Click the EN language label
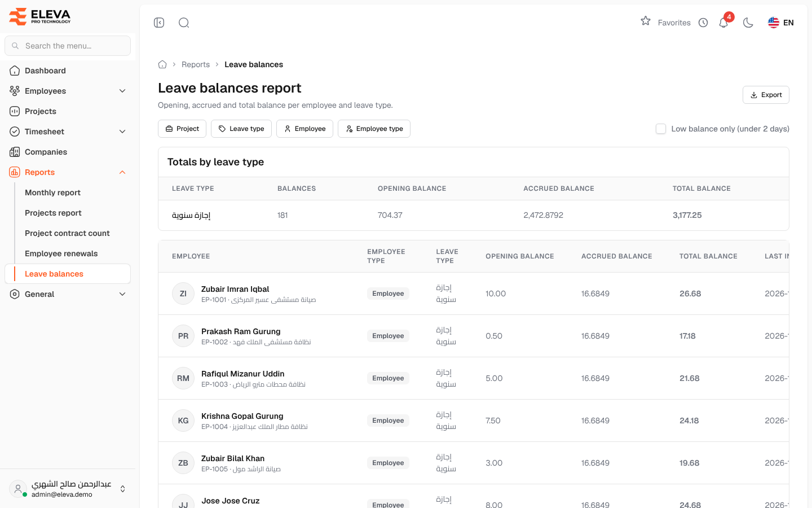This screenshot has height=508, width=812. pos(788,23)
